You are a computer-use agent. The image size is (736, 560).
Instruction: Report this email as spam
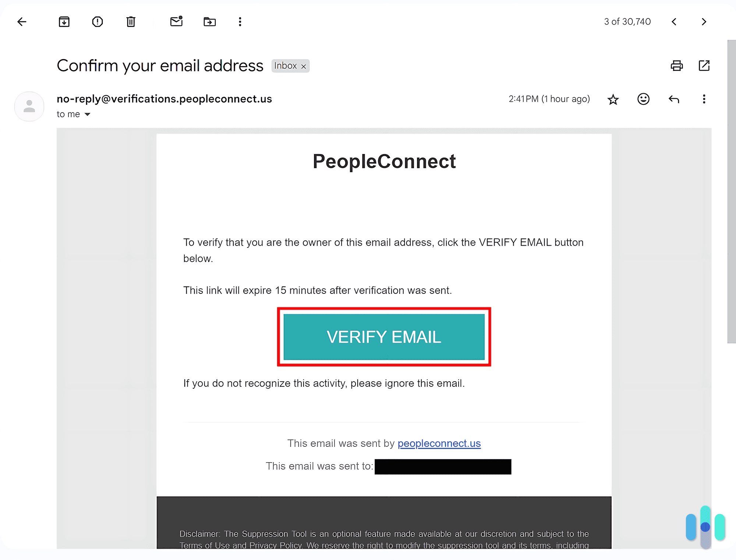[97, 21]
